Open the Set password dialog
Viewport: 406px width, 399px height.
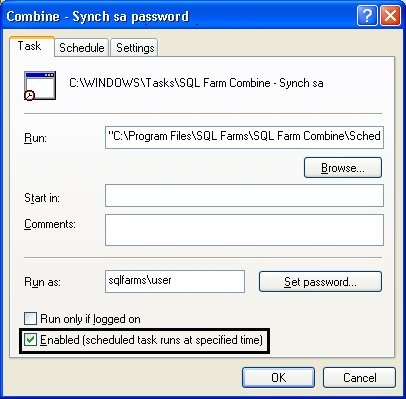320,282
